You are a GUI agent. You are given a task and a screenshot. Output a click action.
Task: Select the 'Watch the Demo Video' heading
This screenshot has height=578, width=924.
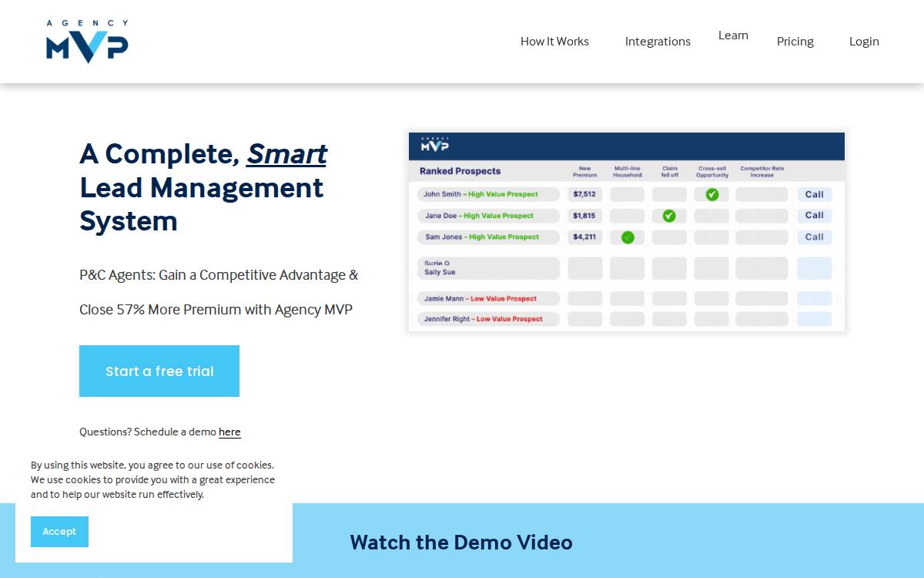[x=461, y=543]
